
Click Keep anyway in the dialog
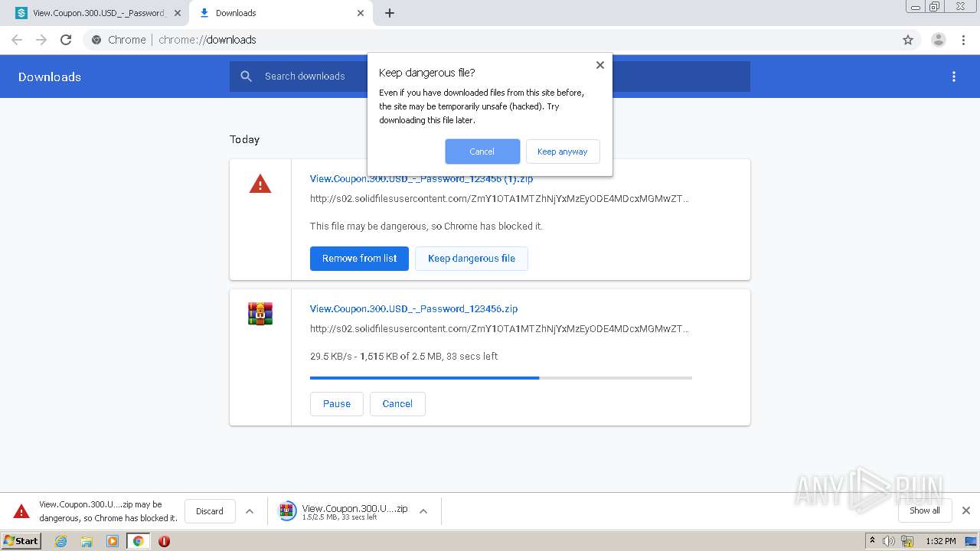pos(563,152)
